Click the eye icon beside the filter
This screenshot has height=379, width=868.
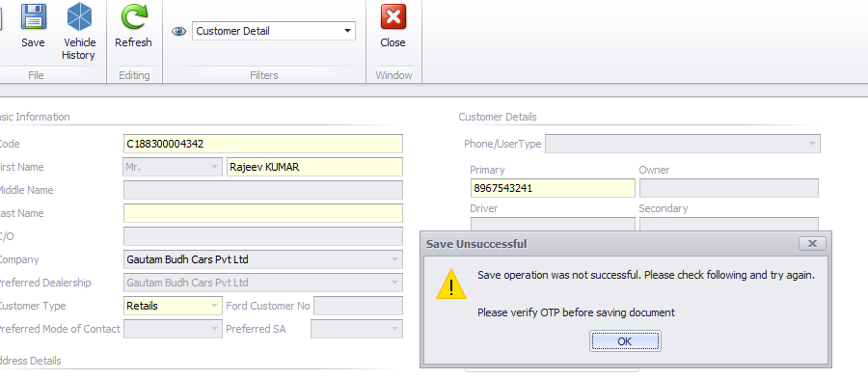[178, 32]
